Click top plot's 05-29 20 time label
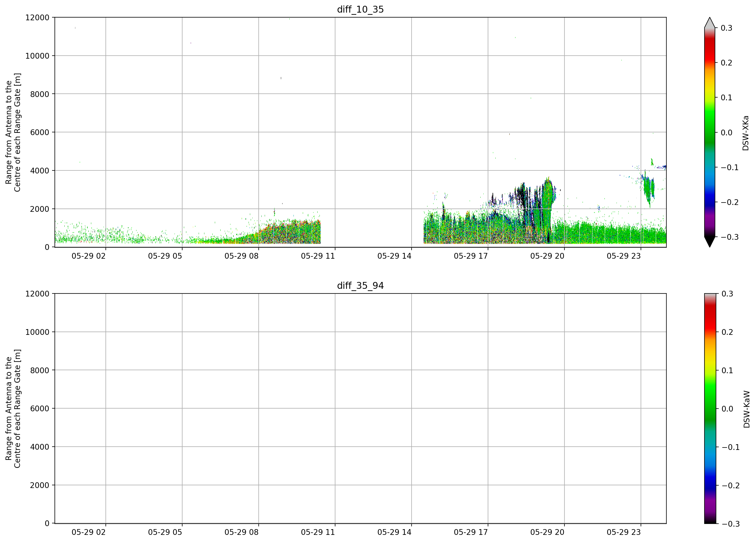The height and width of the screenshot is (542, 756). click(x=547, y=256)
